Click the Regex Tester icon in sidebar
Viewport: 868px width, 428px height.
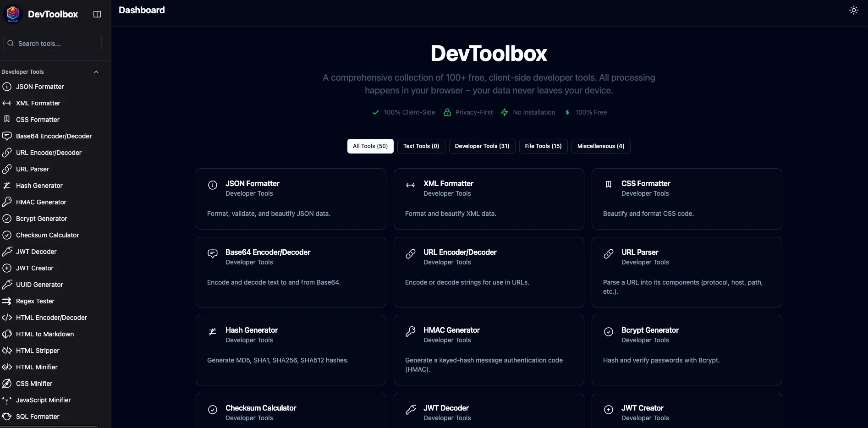[7, 301]
